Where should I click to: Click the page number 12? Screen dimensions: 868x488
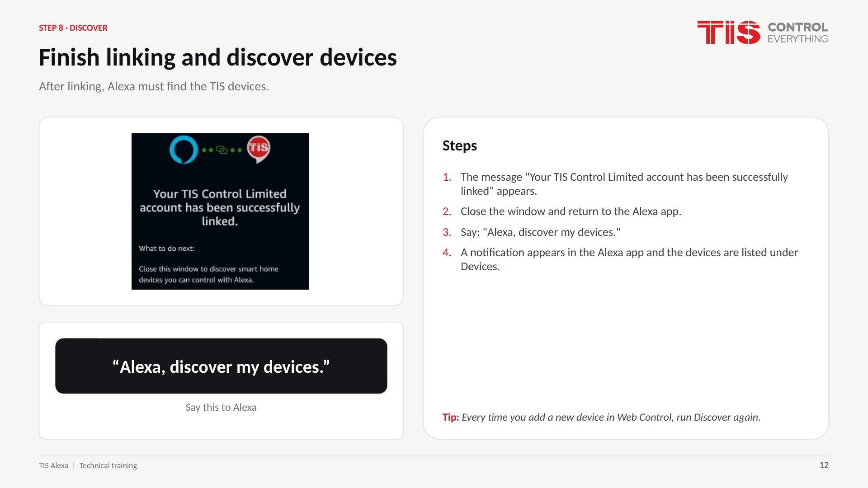(x=824, y=465)
